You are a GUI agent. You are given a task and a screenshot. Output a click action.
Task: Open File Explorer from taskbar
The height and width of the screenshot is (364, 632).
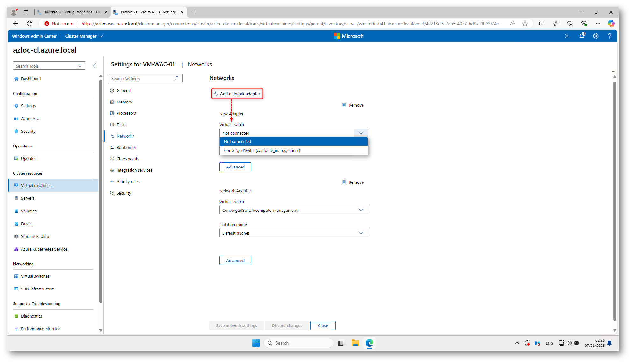(355, 343)
